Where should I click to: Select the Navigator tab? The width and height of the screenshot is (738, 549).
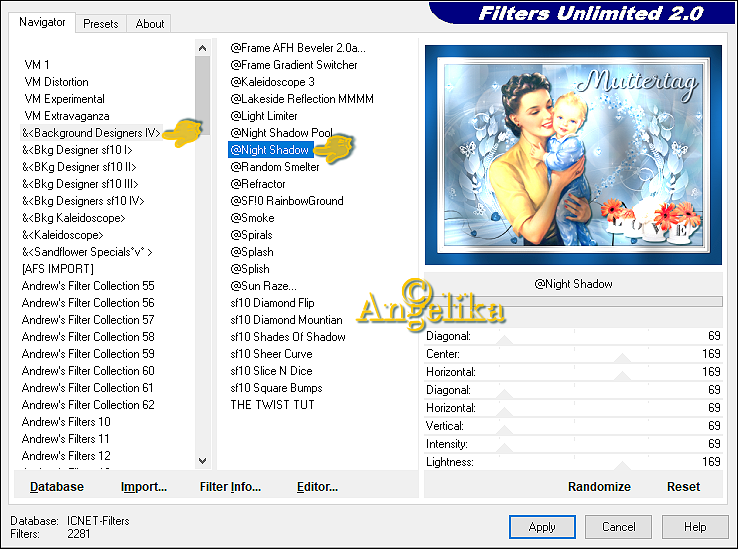42,22
